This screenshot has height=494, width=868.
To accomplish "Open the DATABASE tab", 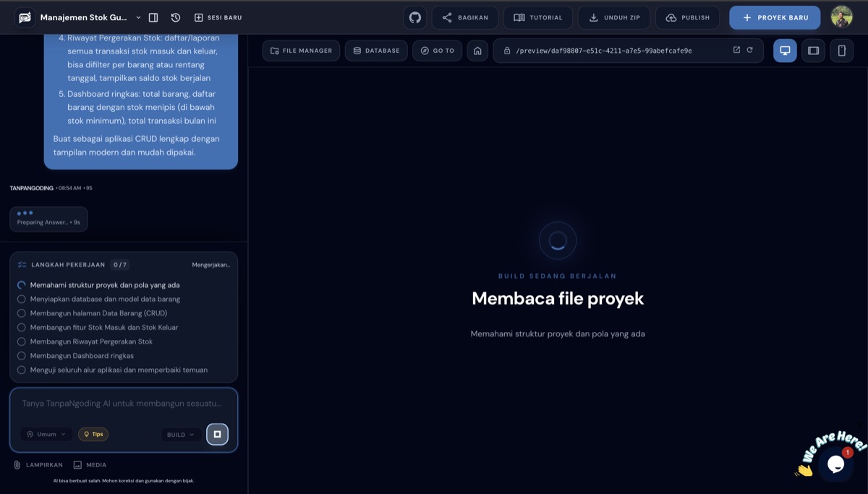I will [x=376, y=51].
